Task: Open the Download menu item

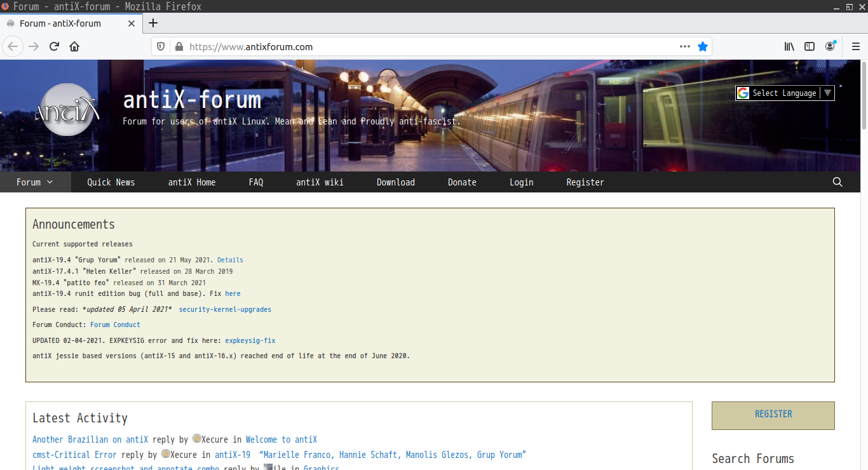Action: point(396,182)
